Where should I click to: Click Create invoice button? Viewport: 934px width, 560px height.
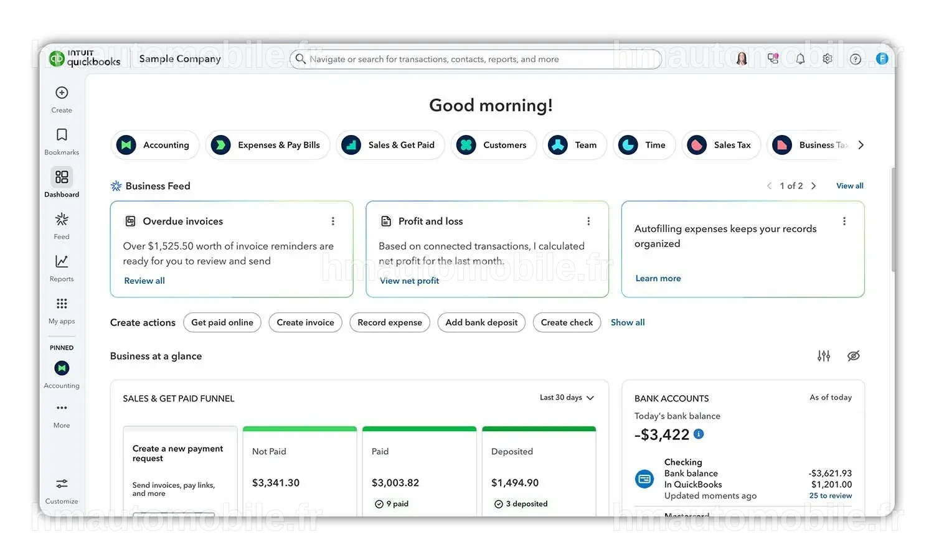tap(306, 322)
